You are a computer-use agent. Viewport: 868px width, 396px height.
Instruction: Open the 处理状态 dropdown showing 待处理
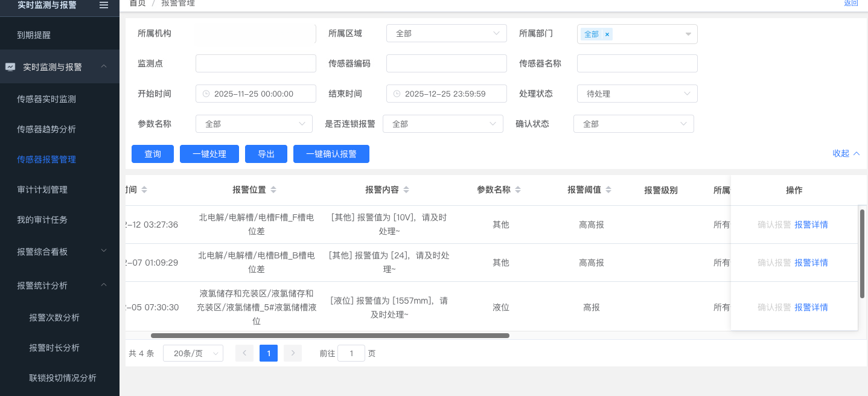[x=637, y=94]
